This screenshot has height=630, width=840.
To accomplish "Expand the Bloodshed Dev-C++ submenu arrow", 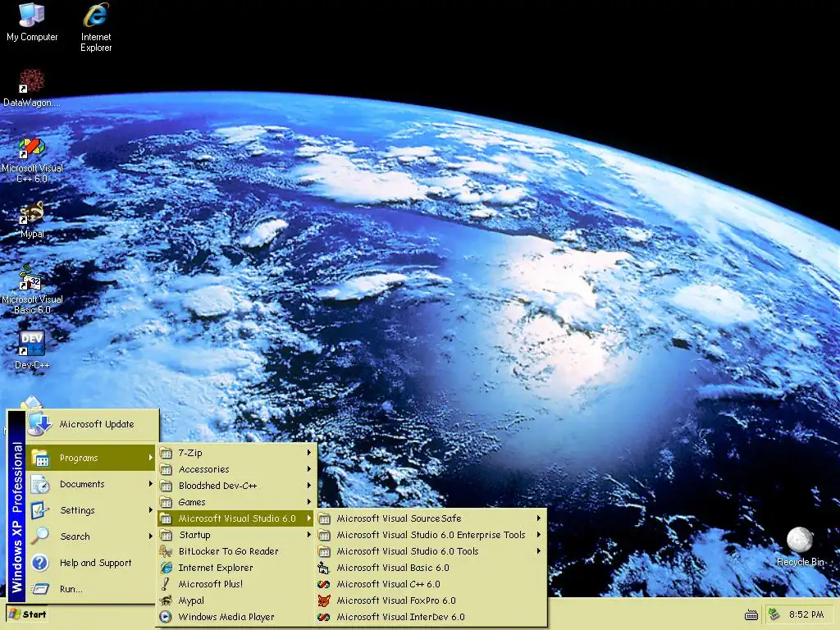I will coord(309,486).
